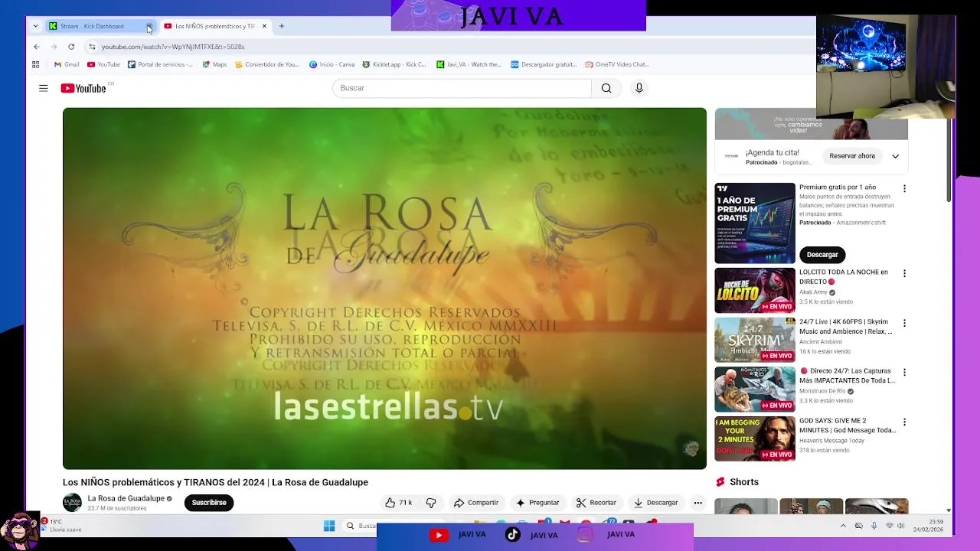Open volume speaker tray icon
Image resolution: width=980 pixels, height=551 pixels.
coord(901,526)
